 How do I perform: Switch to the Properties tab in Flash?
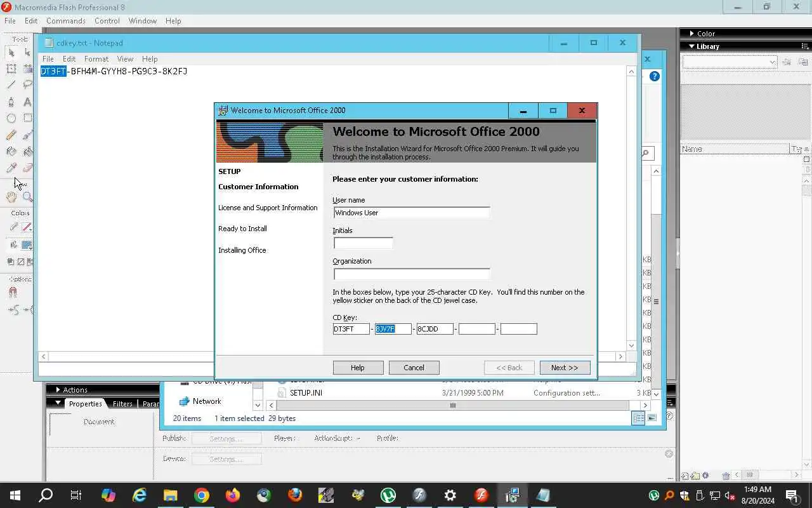[86, 404]
